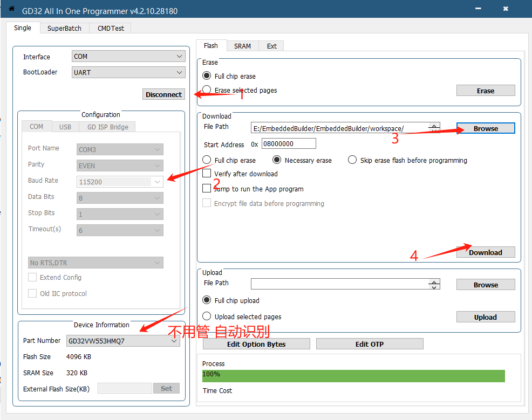This screenshot has height=420, width=532.
Task: Click the home icon in title bar
Action: (11, 9)
